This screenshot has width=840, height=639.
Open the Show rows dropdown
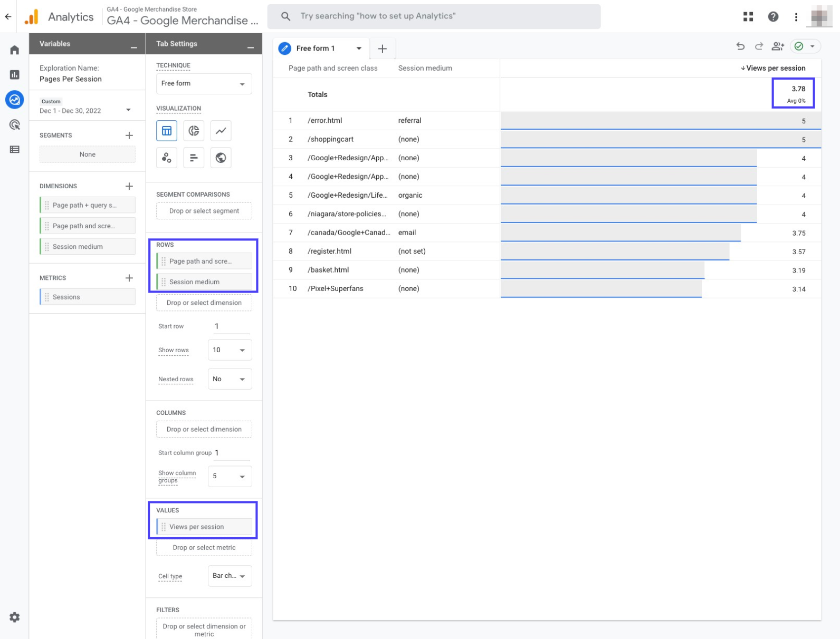click(x=230, y=350)
